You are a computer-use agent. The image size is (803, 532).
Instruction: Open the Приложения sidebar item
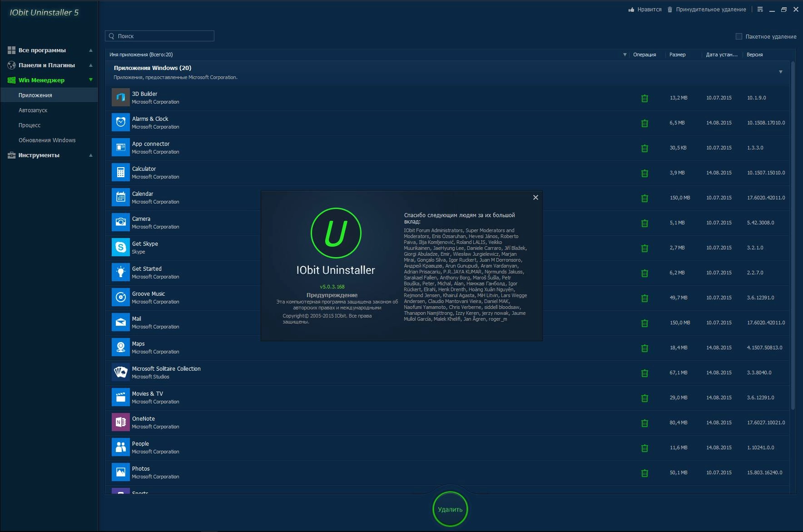[x=49, y=95]
